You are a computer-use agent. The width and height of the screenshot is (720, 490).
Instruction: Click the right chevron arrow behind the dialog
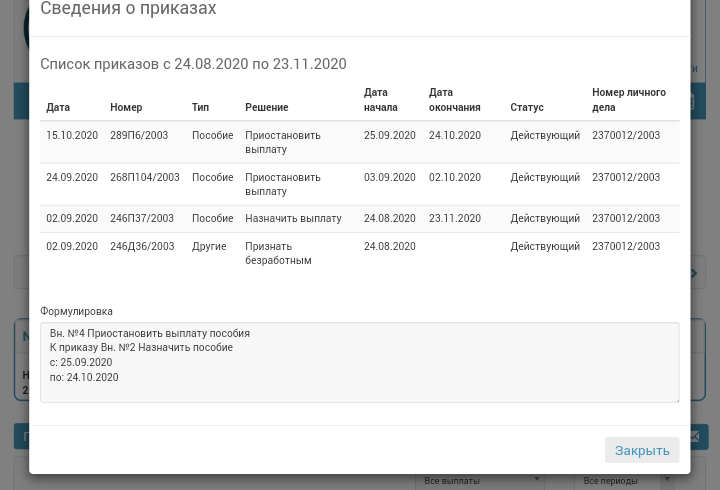point(696,273)
